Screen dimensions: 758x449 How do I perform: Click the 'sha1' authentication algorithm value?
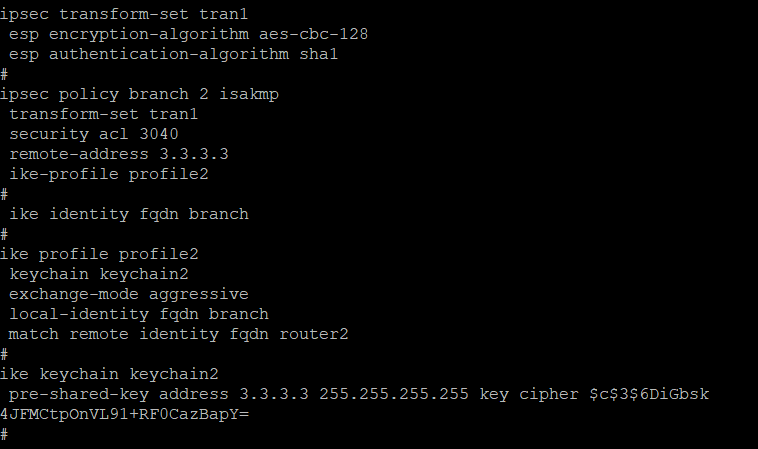point(318,53)
